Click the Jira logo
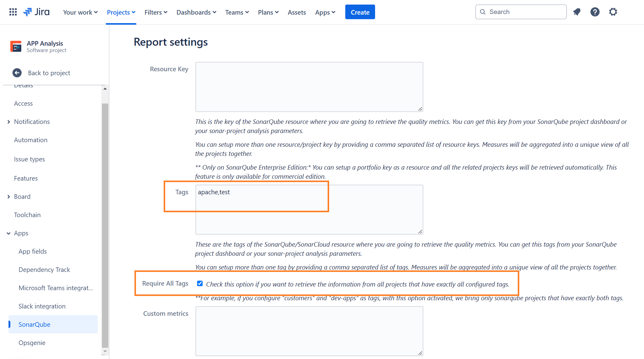The width and height of the screenshot is (644, 359). click(x=36, y=12)
